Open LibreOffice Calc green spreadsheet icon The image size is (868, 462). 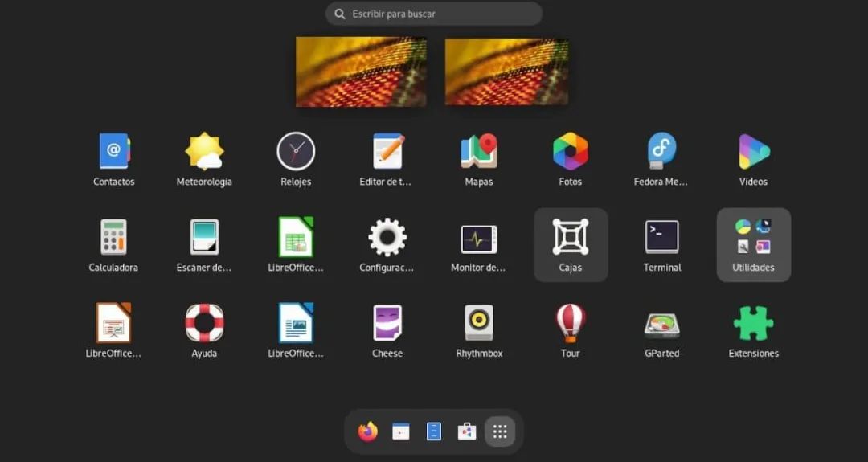296,237
